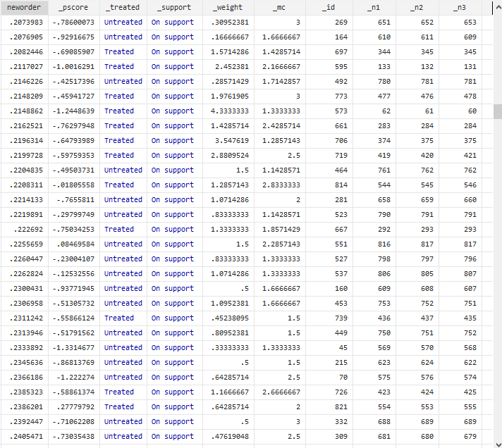Screen dimensions: 502x448
Task: Select neworder cell .2405471
Action: (25, 437)
